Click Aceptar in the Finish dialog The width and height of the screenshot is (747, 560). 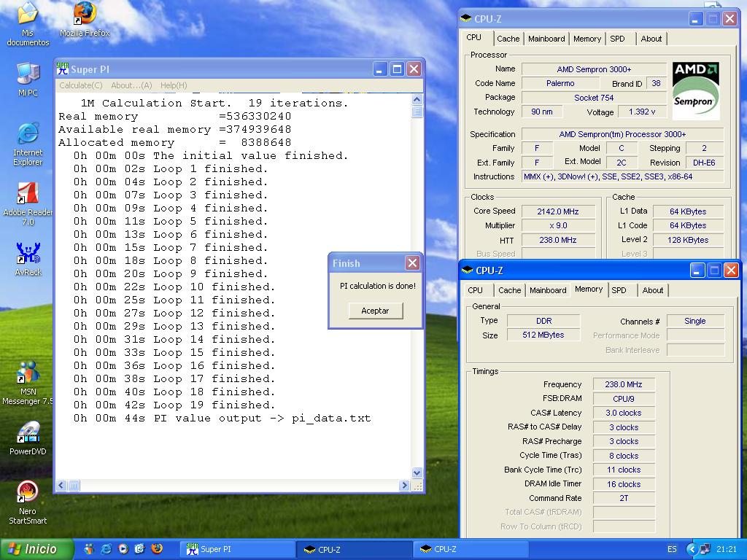click(375, 311)
